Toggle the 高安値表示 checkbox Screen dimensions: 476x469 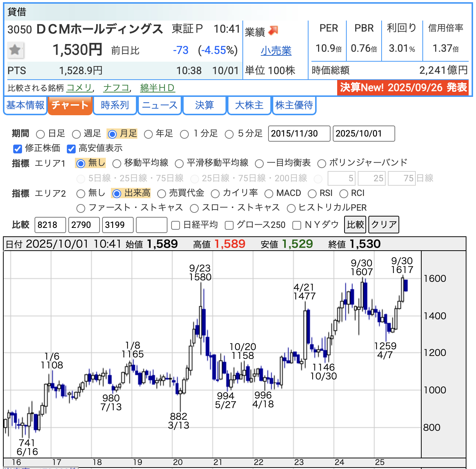[x=71, y=149]
